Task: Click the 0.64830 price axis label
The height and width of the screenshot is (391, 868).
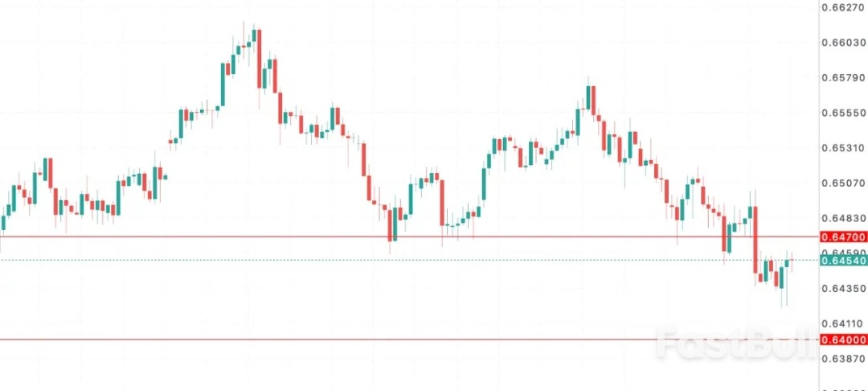Action: [842, 219]
